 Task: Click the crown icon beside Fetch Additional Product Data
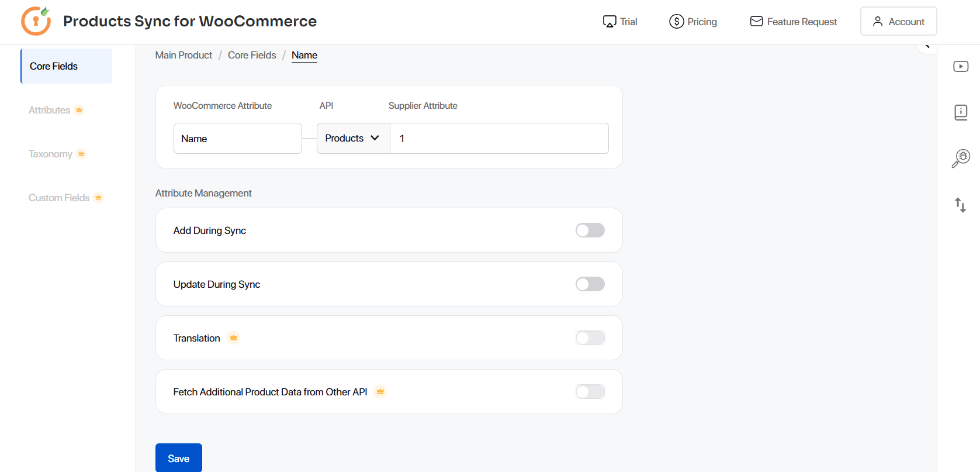(x=380, y=392)
